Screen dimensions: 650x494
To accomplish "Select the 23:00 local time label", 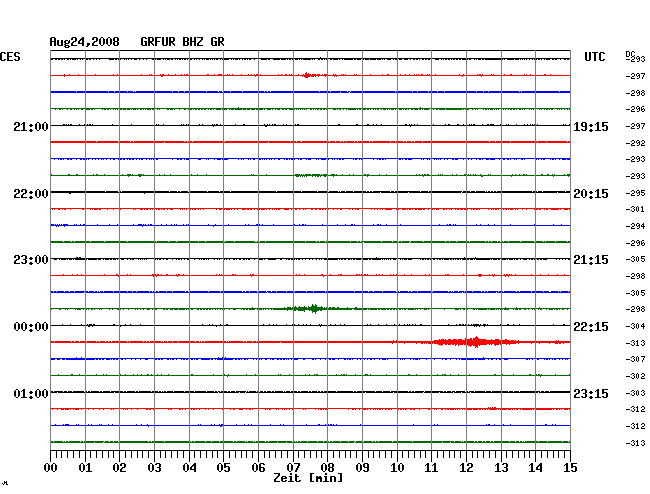I will (31, 260).
